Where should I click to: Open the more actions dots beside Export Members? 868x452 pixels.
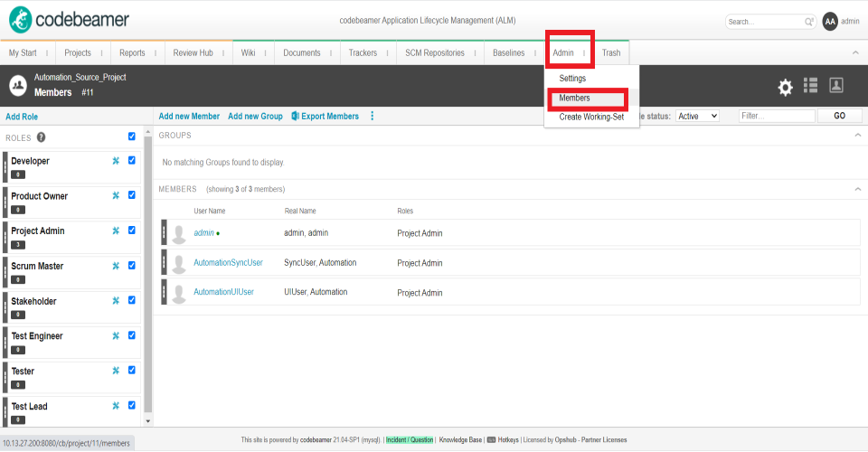click(372, 116)
